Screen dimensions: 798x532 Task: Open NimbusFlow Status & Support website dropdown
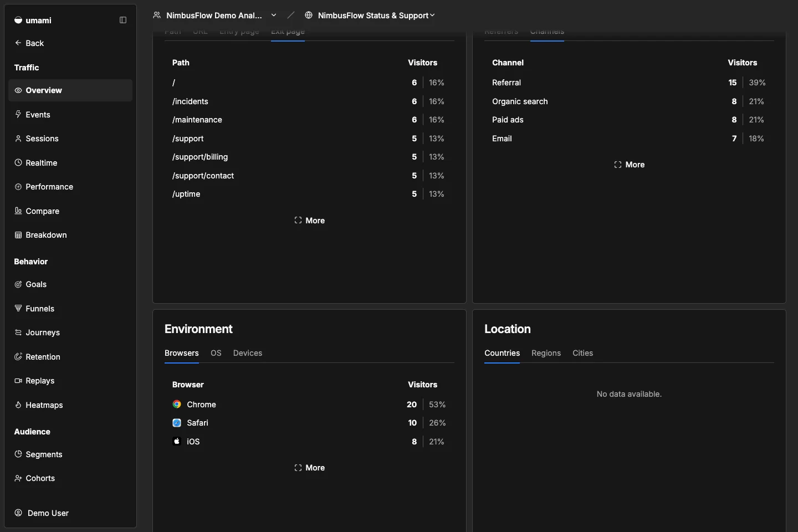point(370,15)
